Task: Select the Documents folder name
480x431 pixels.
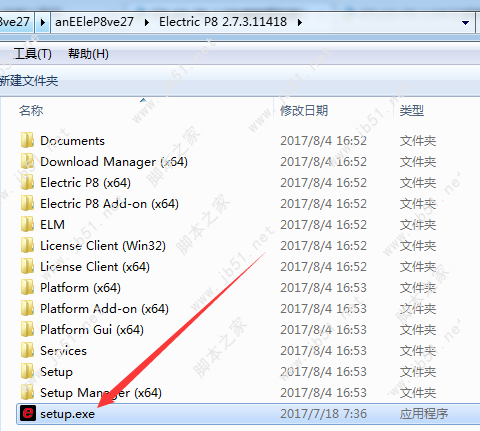Action: 72,141
